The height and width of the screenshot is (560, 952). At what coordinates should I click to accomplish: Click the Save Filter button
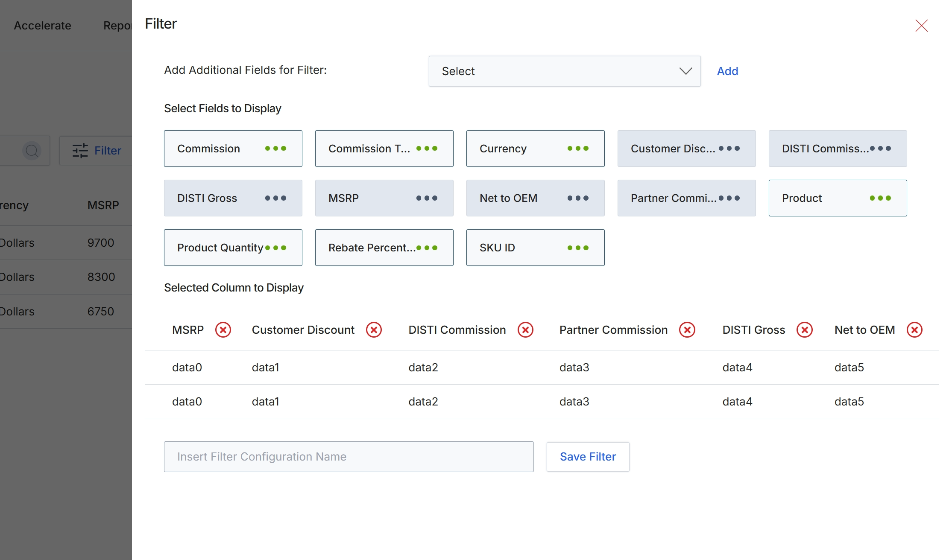point(588,457)
